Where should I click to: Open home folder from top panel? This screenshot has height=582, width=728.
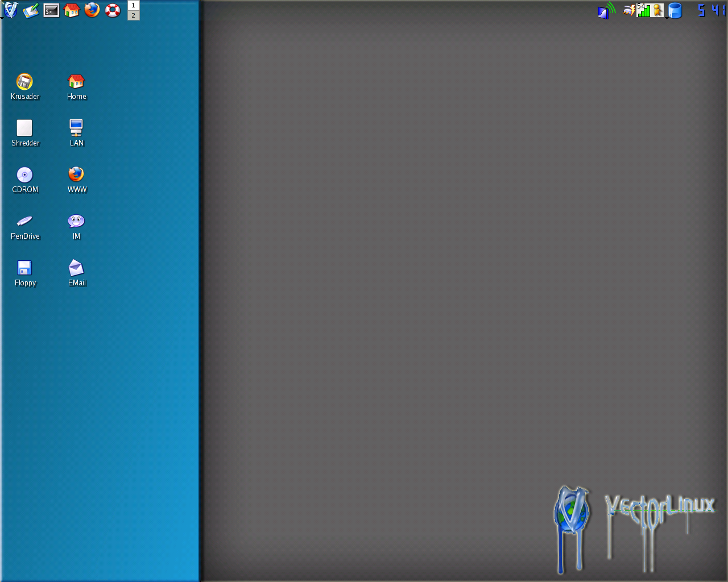coord(72,10)
